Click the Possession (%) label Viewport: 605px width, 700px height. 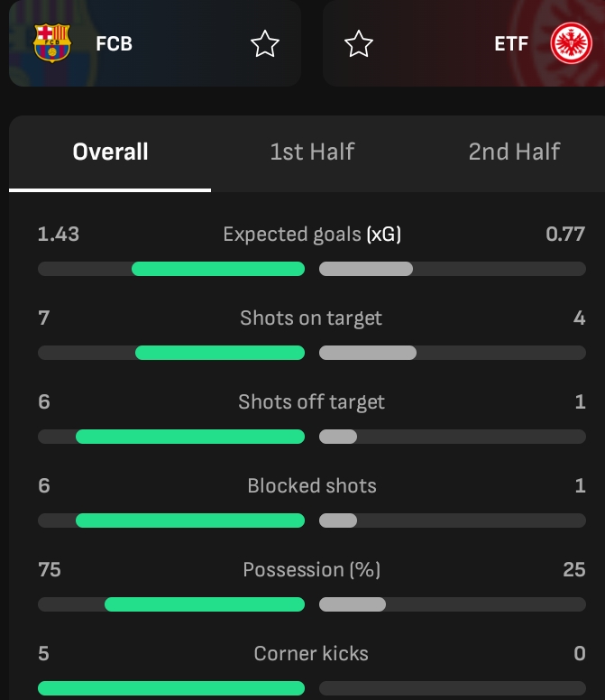pos(312,570)
